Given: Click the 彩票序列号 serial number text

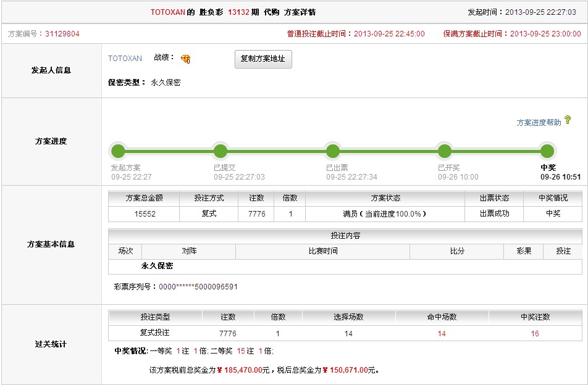Looking at the screenshot, I should tap(198, 287).
